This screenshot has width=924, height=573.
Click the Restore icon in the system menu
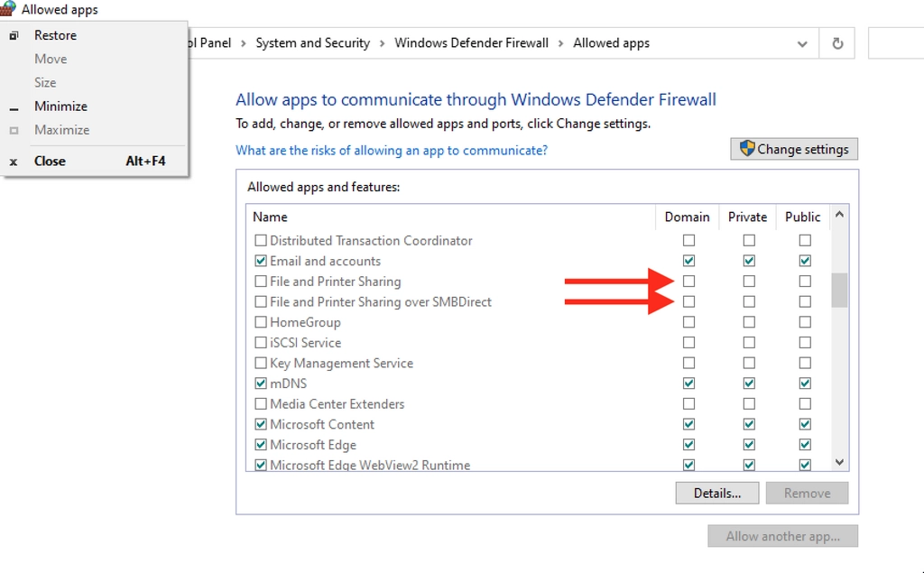14,35
